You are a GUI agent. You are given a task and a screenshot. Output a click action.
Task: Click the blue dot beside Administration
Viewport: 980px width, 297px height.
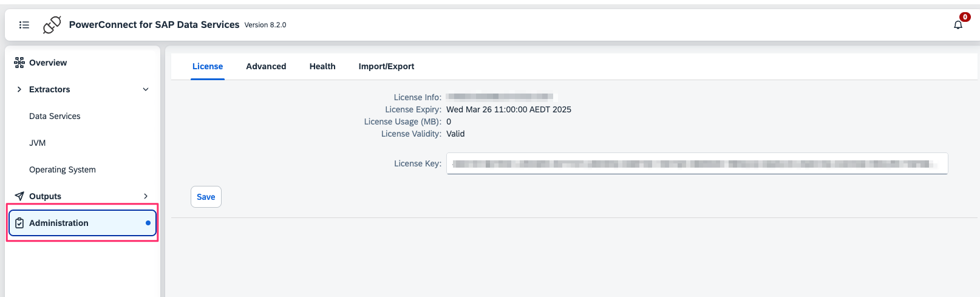pyautogui.click(x=148, y=223)
